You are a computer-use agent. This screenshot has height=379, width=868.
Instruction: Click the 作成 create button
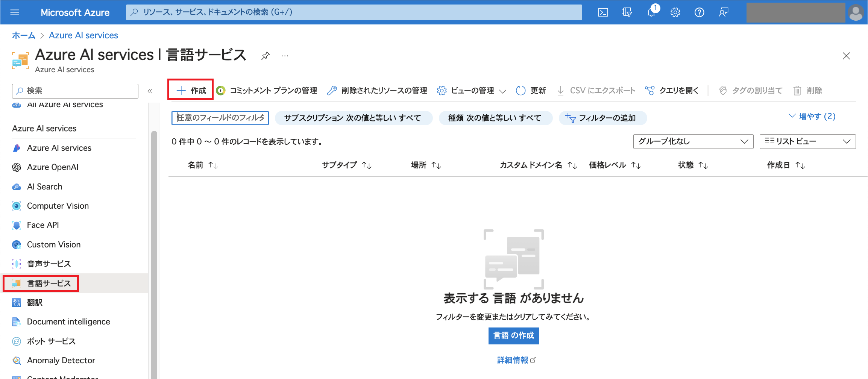pos(191,90)
